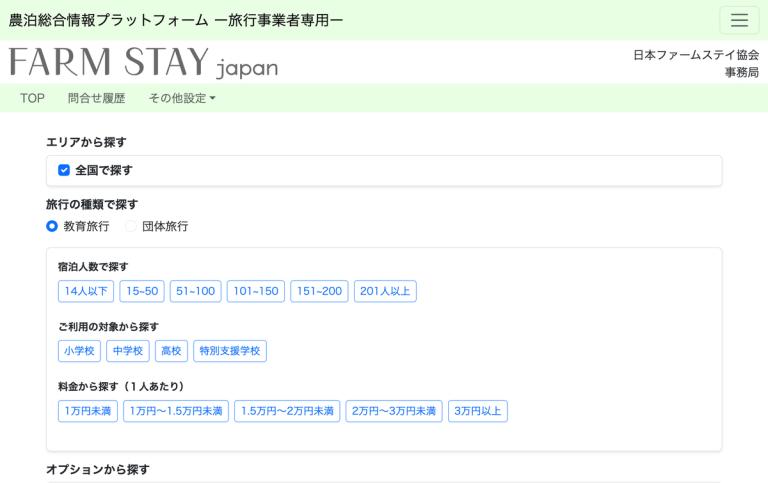The image size is (768, 483).
Task: Go to the TOP menu item
Action: pos(32,98)
